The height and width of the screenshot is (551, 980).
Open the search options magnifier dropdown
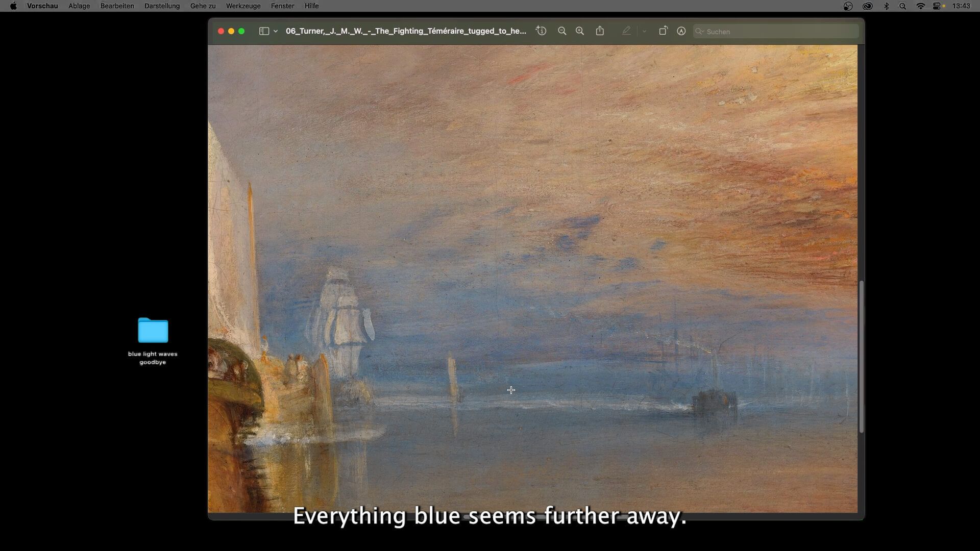click(x=700, y=32)
